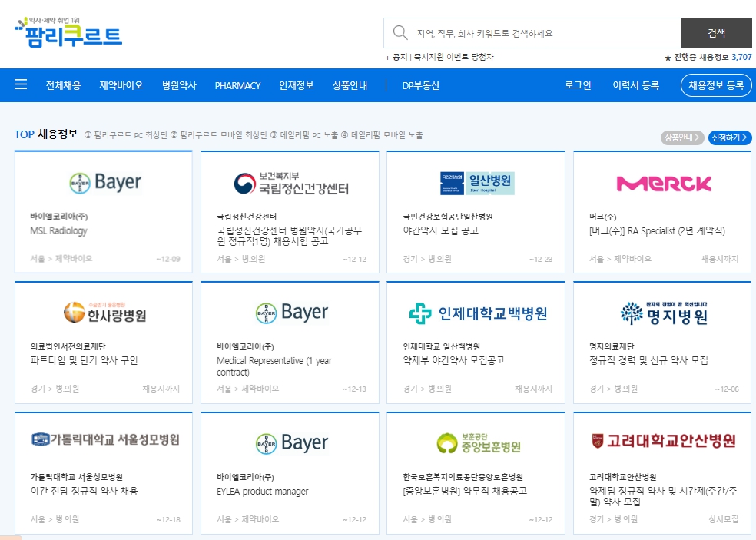Open 약제부 야간약사 모집공고 posting

pos(454,360)
